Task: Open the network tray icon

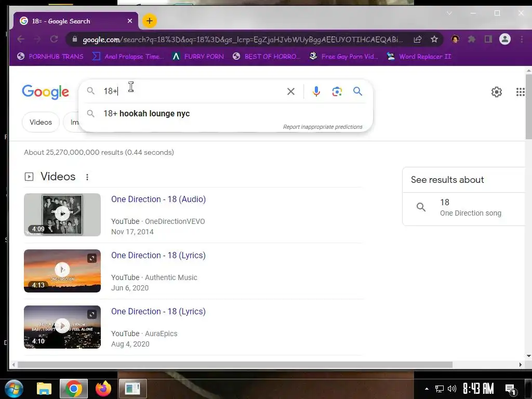Action: tap(440, 389)
